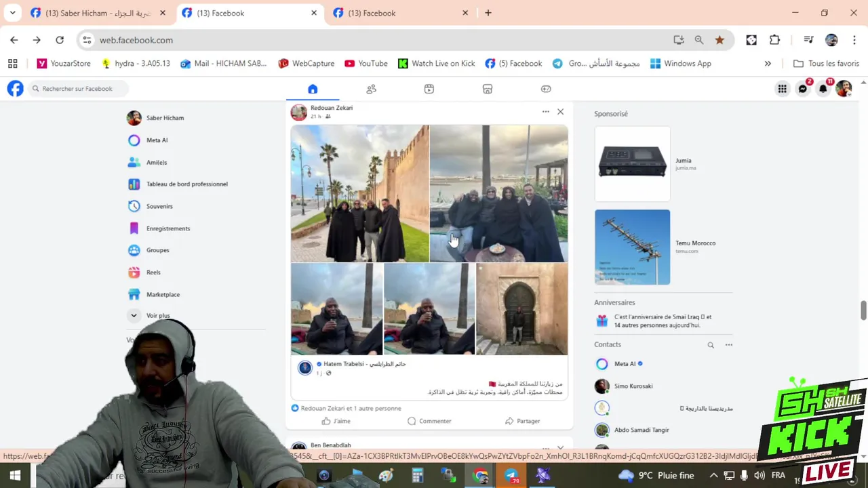
Task: Click Partager on the post
Action: 522,421
